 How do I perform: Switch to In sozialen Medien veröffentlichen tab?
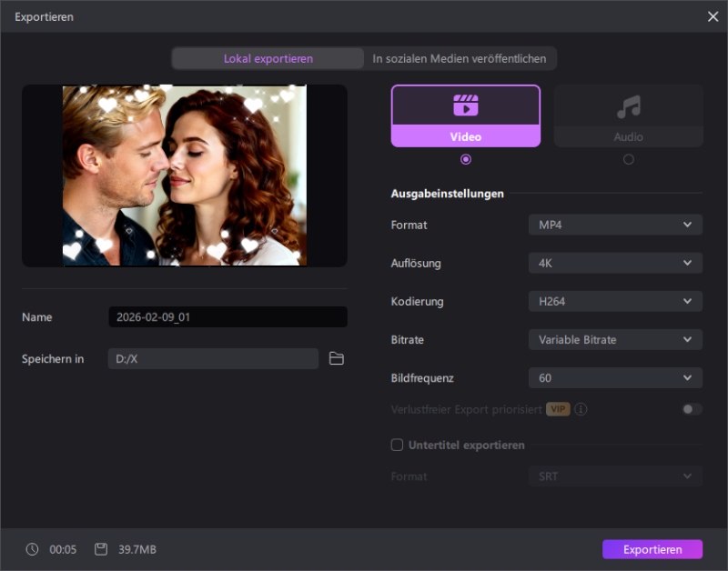click(x=460, y=58)
